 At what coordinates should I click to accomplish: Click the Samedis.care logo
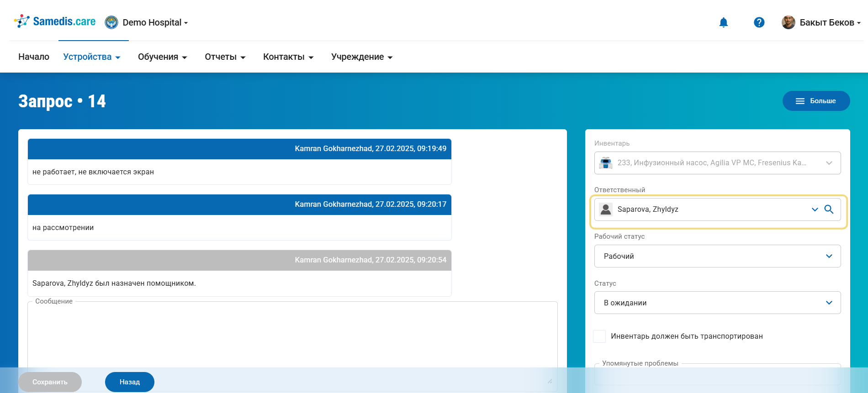(55, 21)
